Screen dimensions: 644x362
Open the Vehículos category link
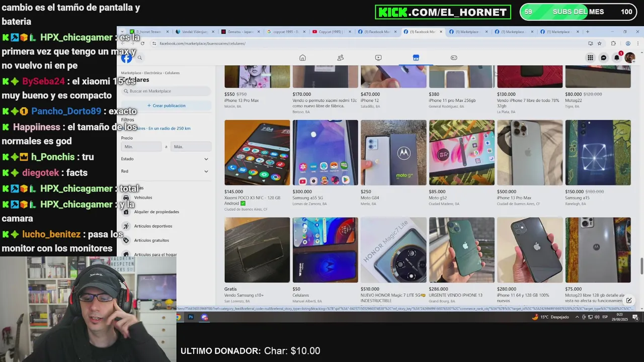[143, 198]
